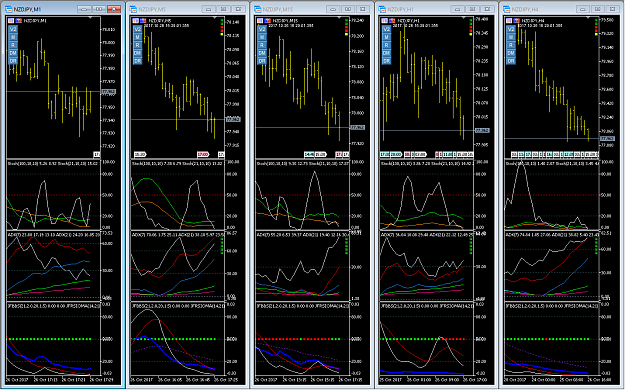Image resolution: width=625 pixels, height=390 pixels.
Task: Click the M button in NZDJPY,H1 chart
Action: point(386,37)
